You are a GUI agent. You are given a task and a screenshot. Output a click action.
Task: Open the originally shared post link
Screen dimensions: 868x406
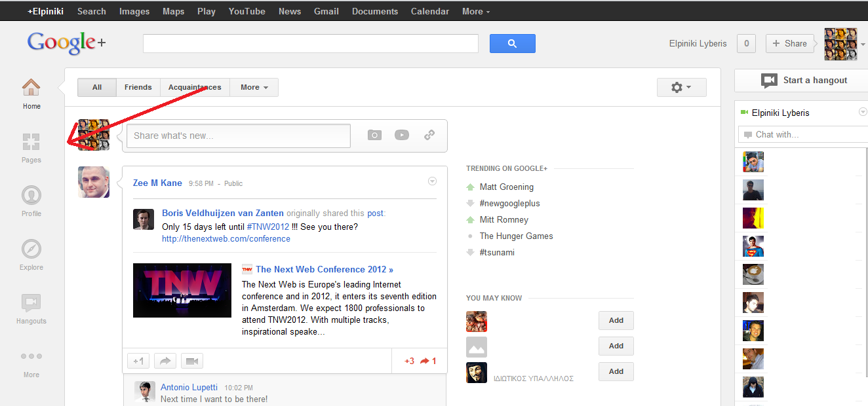(x=376, y=213)
